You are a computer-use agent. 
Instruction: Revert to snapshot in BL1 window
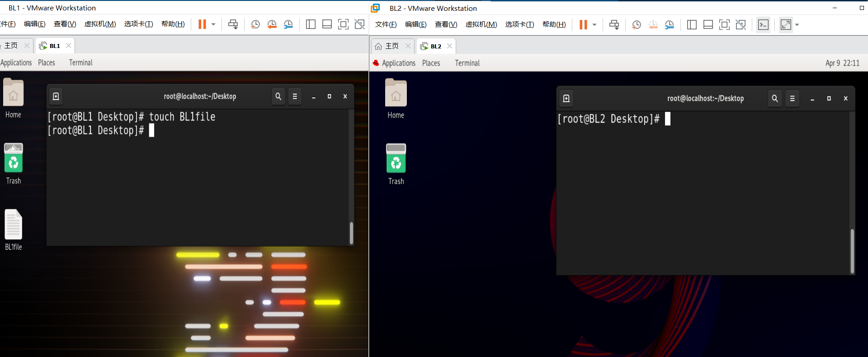click(272, 24)
